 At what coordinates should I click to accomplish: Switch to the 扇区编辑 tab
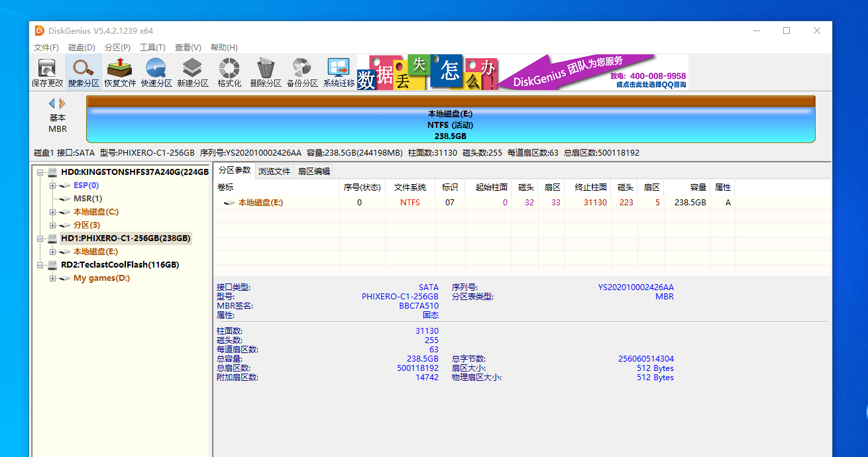click(x=313, y=171)
